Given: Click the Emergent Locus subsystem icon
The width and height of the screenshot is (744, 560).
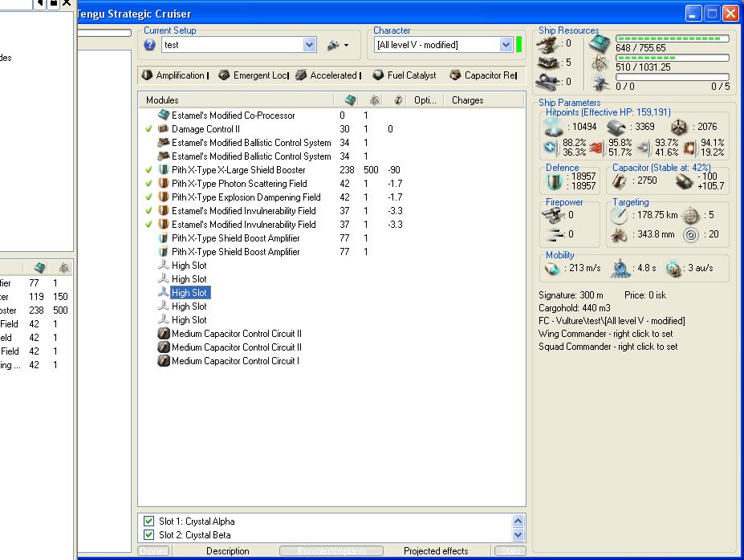Looking at the screenshot, I should 224,75.
